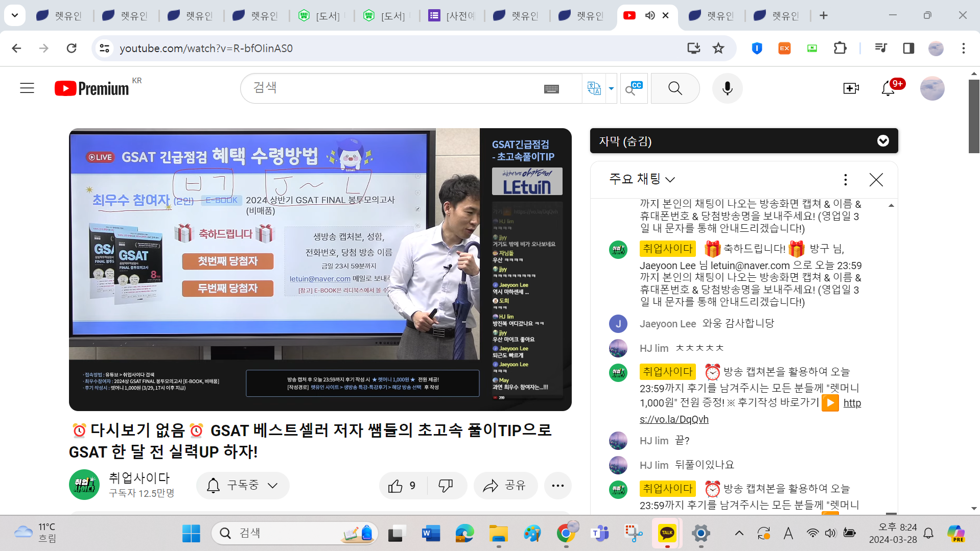980x551 pixels.
Task: Open the 구독중 subscription dropdown
Action: [243, 485]
